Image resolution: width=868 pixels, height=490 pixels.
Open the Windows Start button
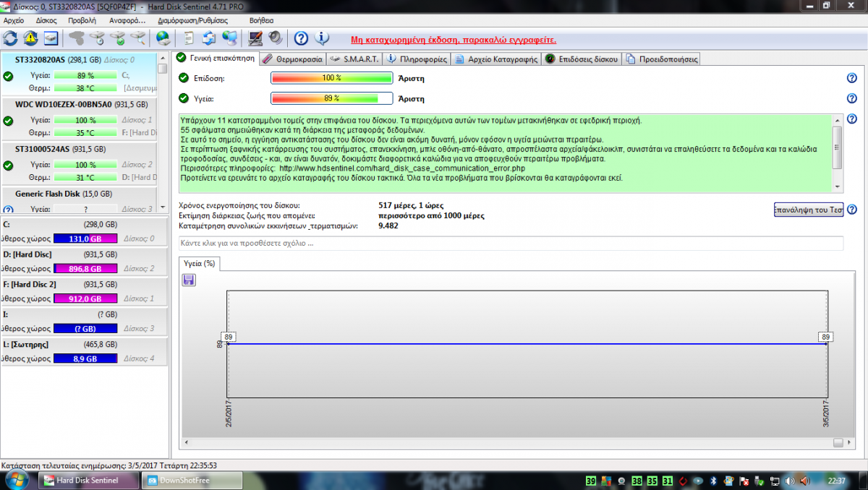click(16, 480)
